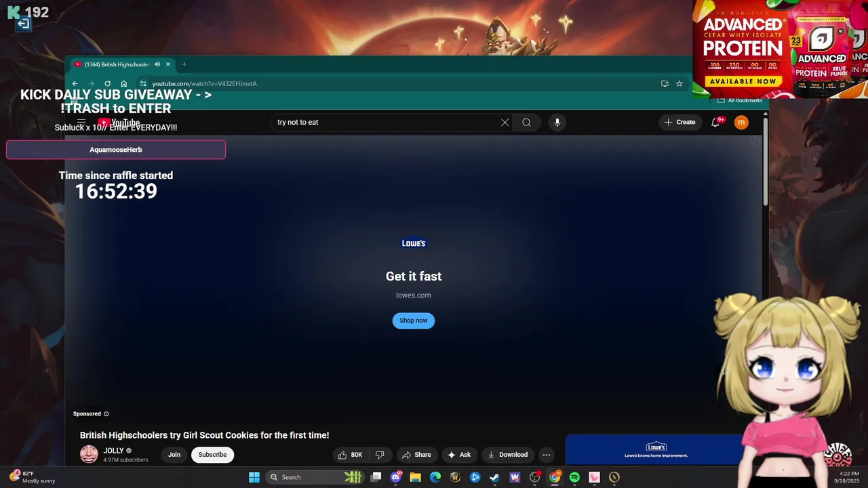This screenshot has width=868, height=488.
Task: Open the All Bookmarks folder
Action: point(740,100)
